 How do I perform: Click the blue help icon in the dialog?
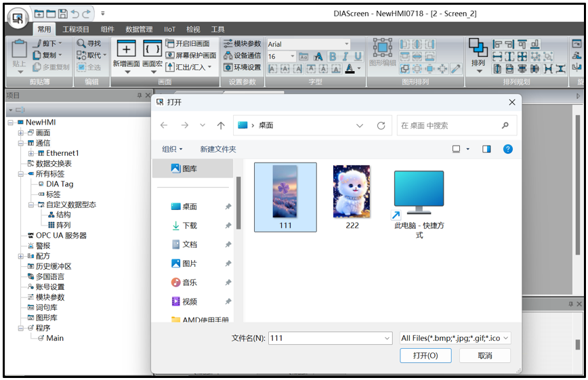[x=507, y=149]
